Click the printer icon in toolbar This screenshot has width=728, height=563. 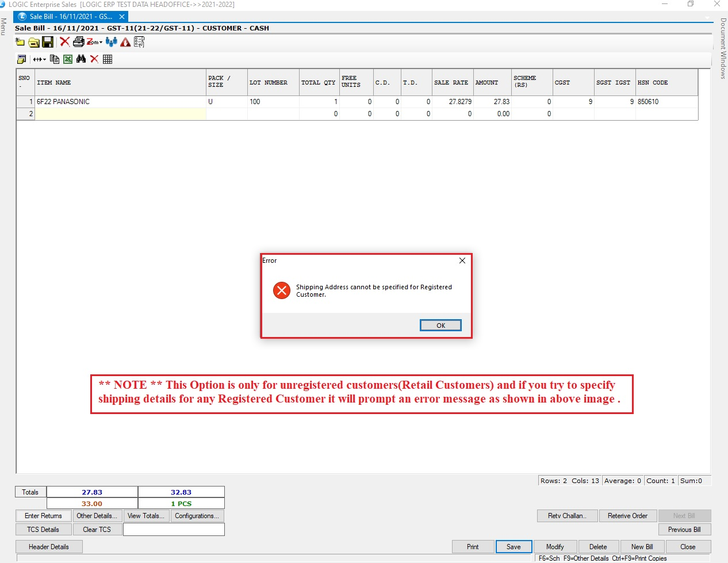[x=78, y=42]
